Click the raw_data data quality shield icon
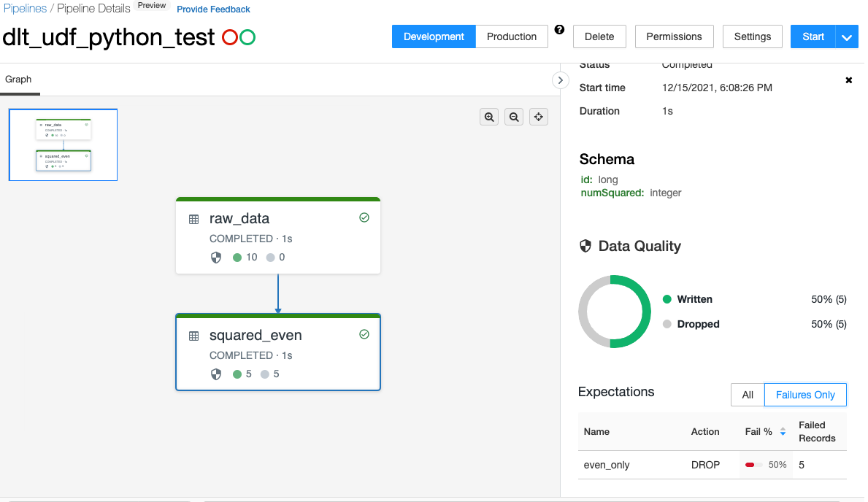The height and width of the screenshot is (502, 868). click(216, 258)
